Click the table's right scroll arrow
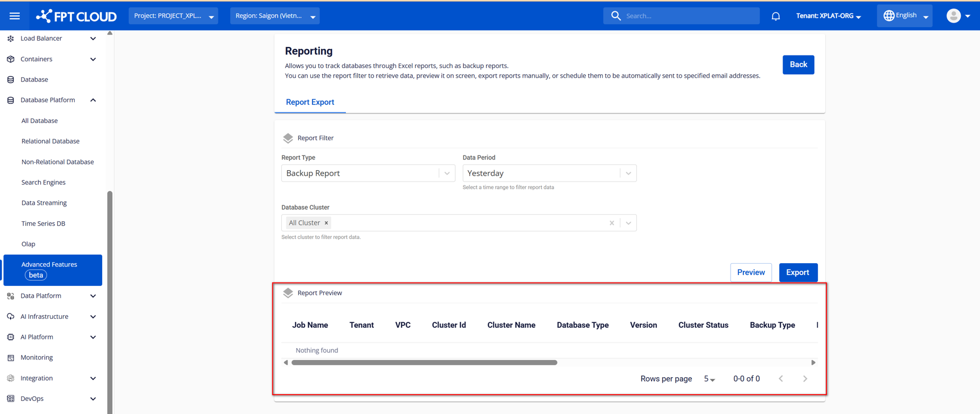The image size is (980, 414). [x=813, y=362]
